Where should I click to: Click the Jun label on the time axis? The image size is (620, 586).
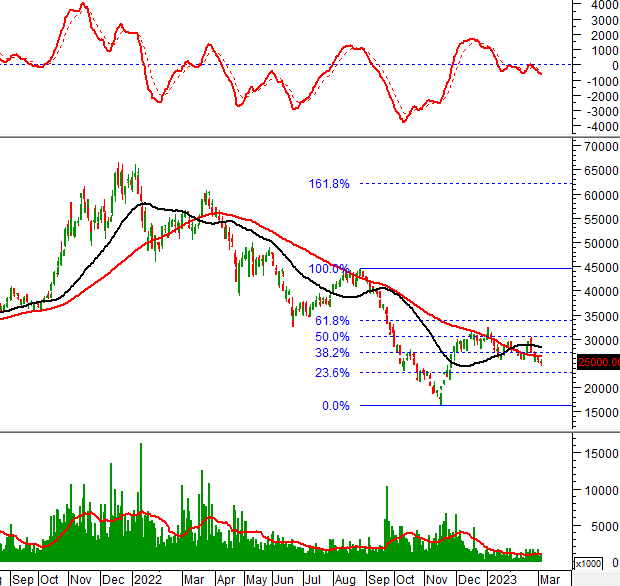284,579
